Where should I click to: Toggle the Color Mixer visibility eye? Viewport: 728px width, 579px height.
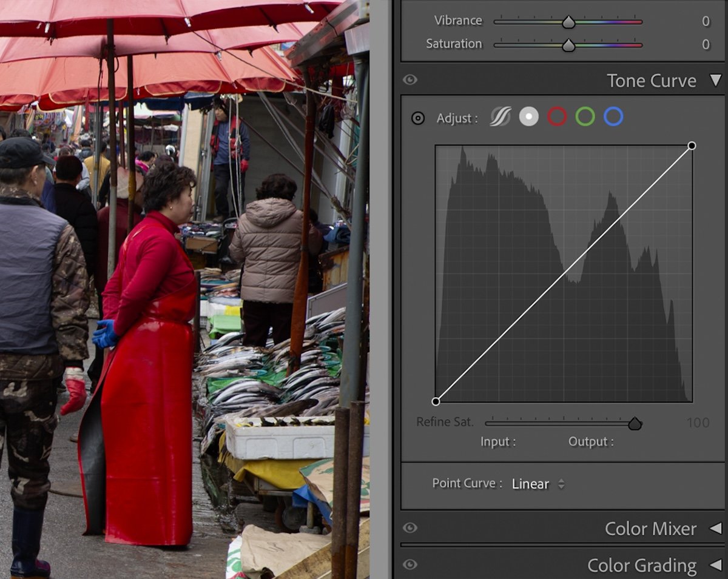coord(411,529)
